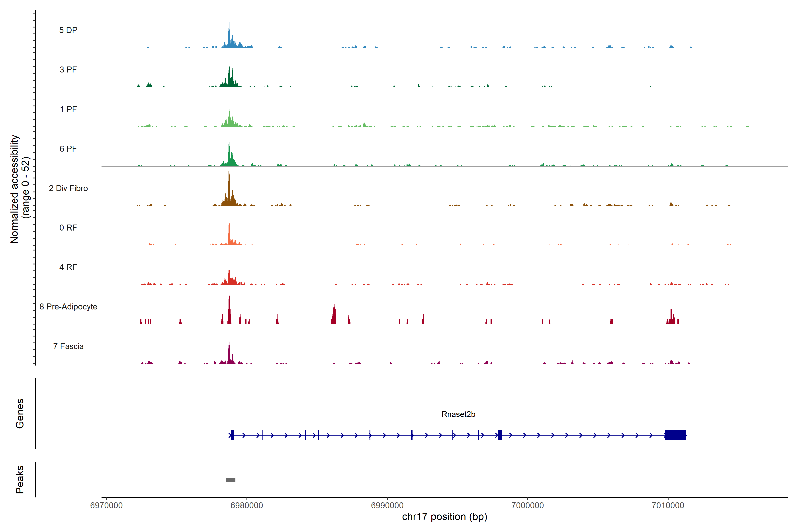Click the large last exon of Rnaset2b

[x=675, y=435]
